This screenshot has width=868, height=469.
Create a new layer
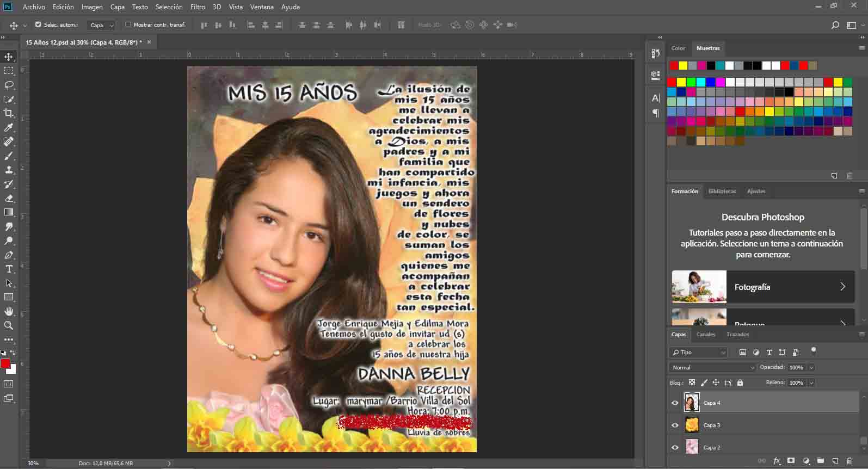(x=835, y=461)
